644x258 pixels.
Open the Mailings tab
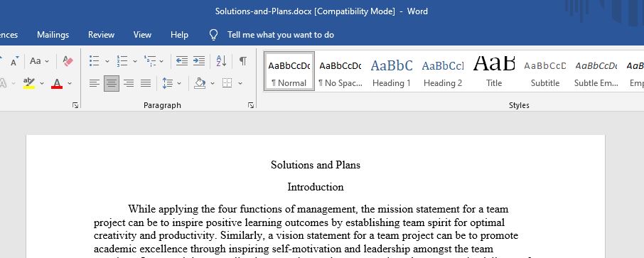[x=53, y=35]
